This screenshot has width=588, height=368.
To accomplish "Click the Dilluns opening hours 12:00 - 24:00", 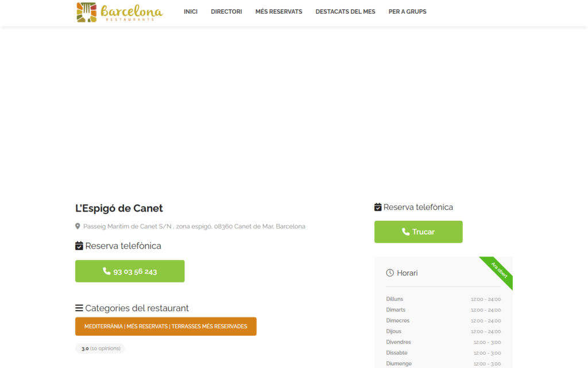I will tap(486, 299).
